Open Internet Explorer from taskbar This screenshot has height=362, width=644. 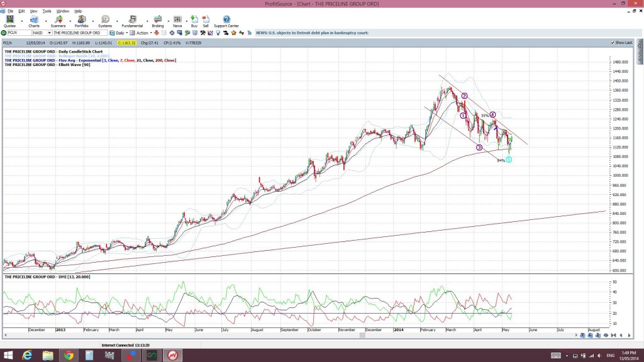(x=27, y=355)
